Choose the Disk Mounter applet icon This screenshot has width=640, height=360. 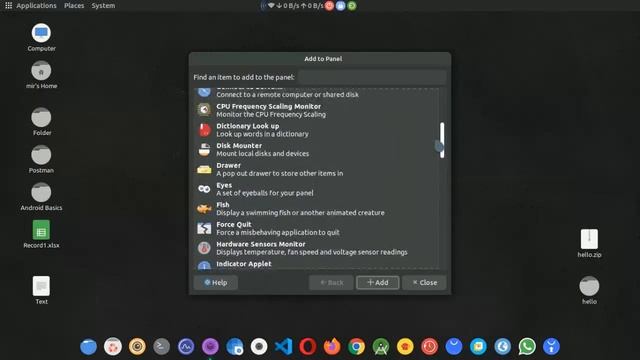(x=204, y=149)
